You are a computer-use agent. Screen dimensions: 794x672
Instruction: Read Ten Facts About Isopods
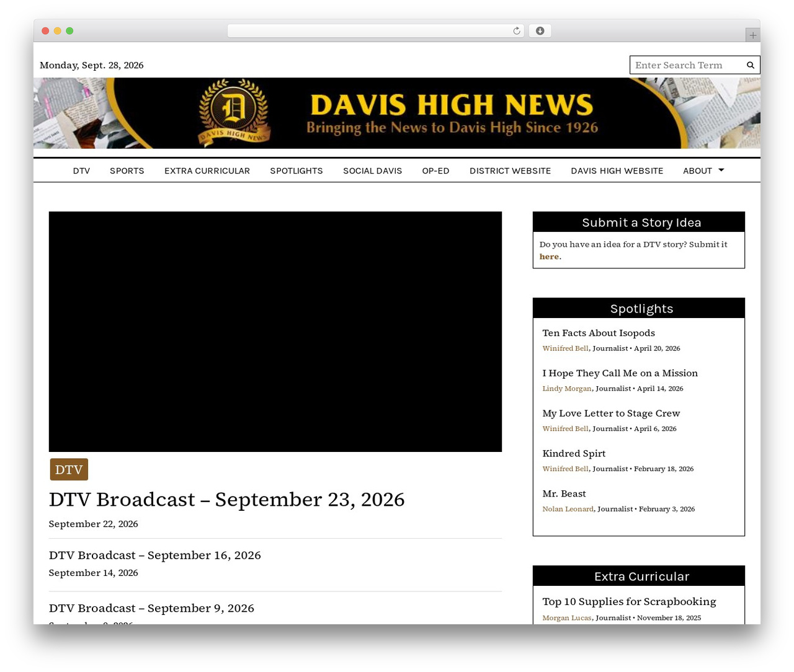[x=599, y=333]
